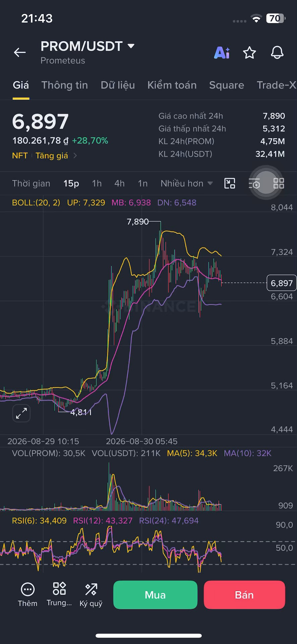
Task: Open the chart layout grid icon
Action: (279, 183)
